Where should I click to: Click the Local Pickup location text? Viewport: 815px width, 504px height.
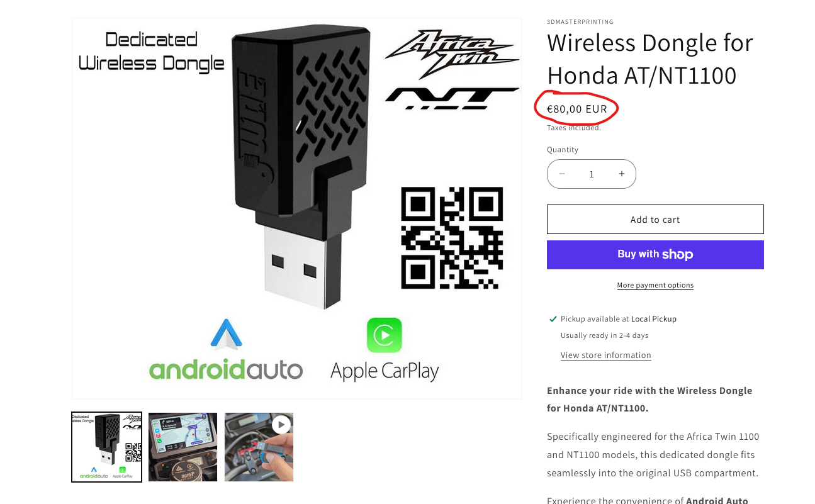[x=654, y=319]
